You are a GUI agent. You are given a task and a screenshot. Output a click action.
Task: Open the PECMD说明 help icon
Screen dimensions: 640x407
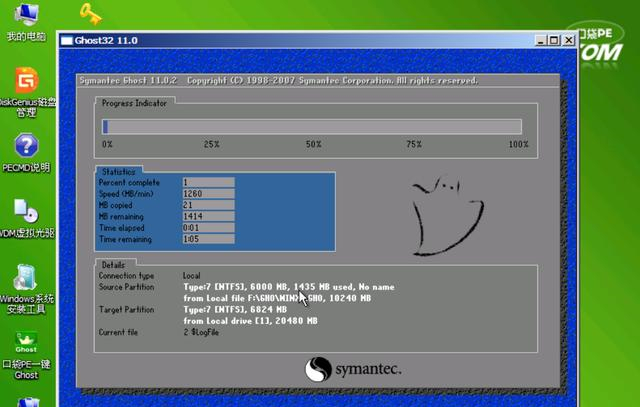(x=26, y=148)
